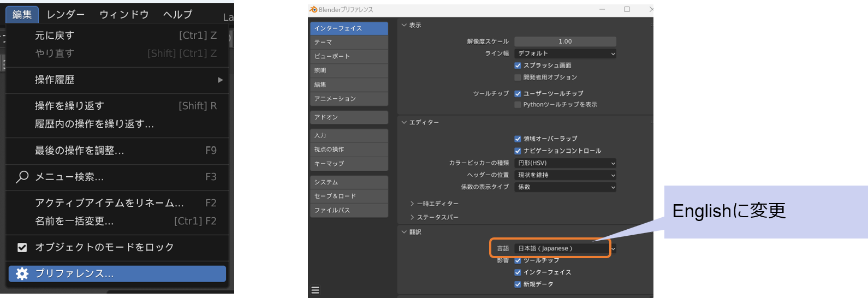Click the Blender logo in Preferences title bar

[x=313, y=9]
